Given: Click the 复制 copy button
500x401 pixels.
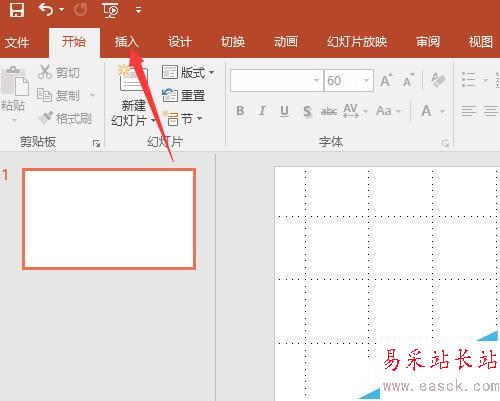Looking at the screenshot, I should 58,96.
